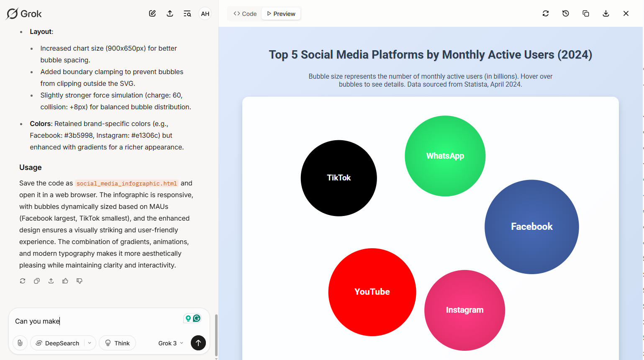Click the Facebook bubble
The height and width of the screenshot is (360, 644).
(532, 227)
